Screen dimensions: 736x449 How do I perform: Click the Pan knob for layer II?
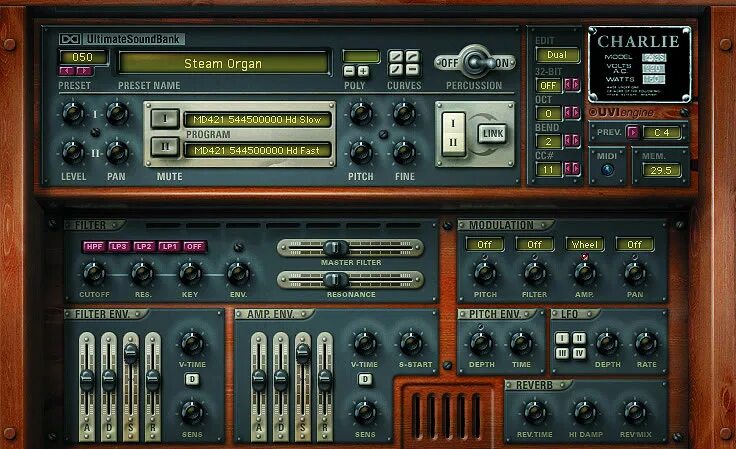[117, 152]
